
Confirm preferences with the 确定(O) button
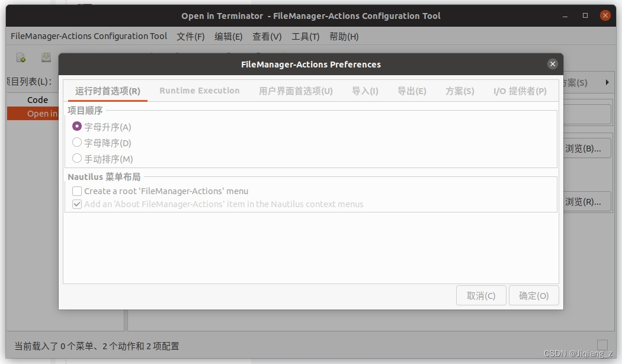click(x=534, y=295)
